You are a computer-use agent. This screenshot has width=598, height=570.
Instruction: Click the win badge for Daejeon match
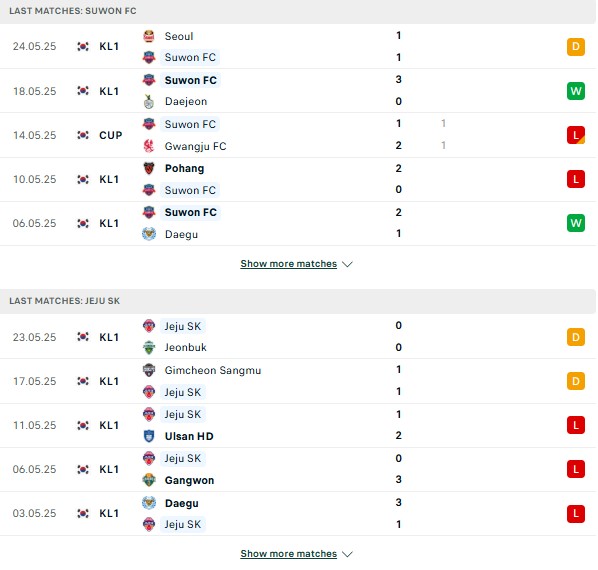(575, 91)
